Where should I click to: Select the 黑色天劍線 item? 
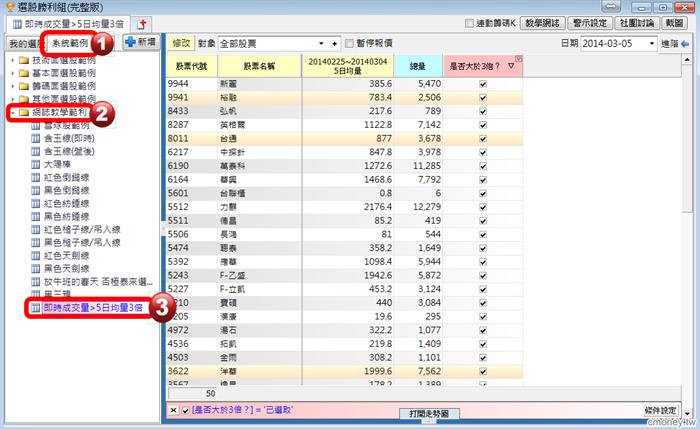[67, 268]
